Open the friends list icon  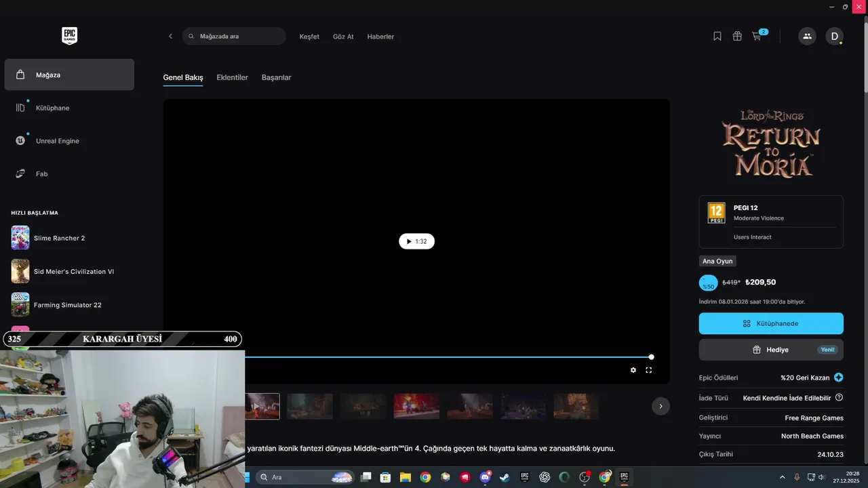[807, 37]
